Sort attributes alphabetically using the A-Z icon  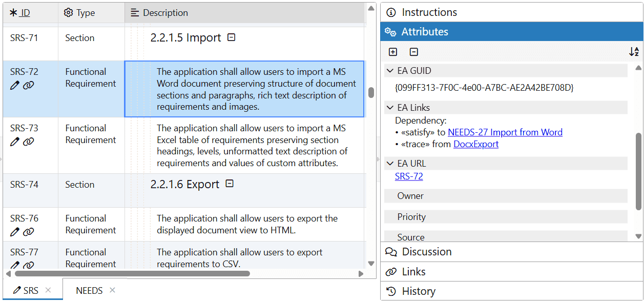634,52
